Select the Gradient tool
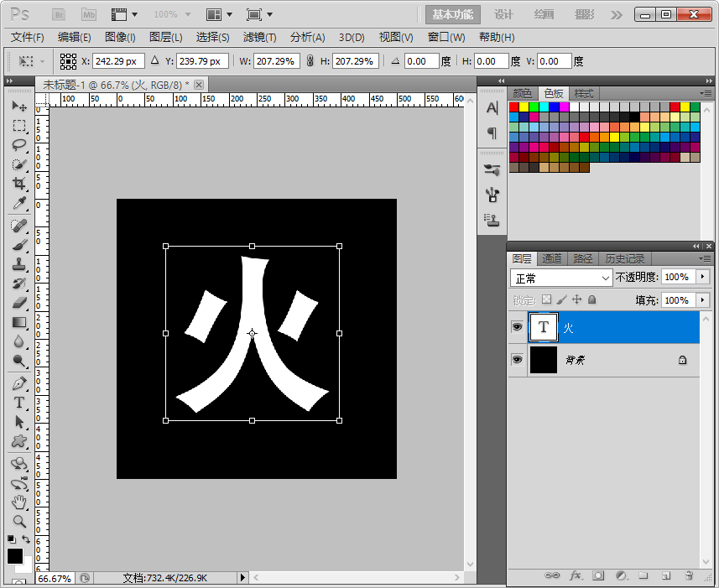Viewport: 719px width, 588px height. pyautogui.click(x=18, y=322)
